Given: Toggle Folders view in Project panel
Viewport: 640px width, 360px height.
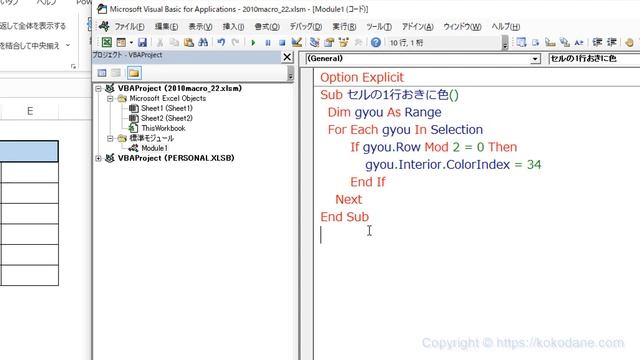Looking at the screenshot, I should pyautogui.click(x=134, y=73).
